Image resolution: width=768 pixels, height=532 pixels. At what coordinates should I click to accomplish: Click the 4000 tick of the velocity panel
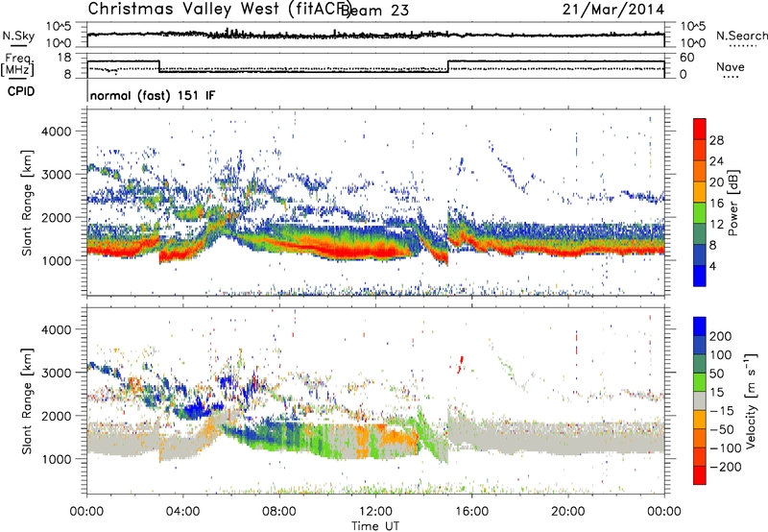(x=56, y=329)
